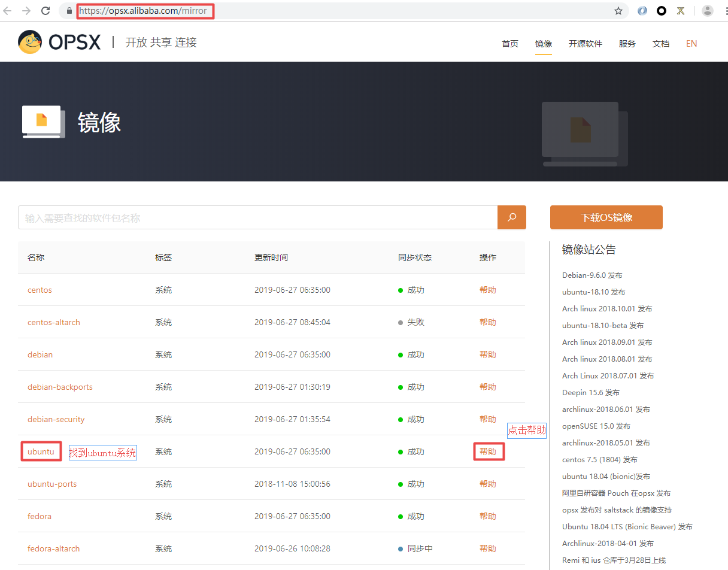
Task: Click the 2018-11-08 15:00:56 update time
Action: point(292,484)
